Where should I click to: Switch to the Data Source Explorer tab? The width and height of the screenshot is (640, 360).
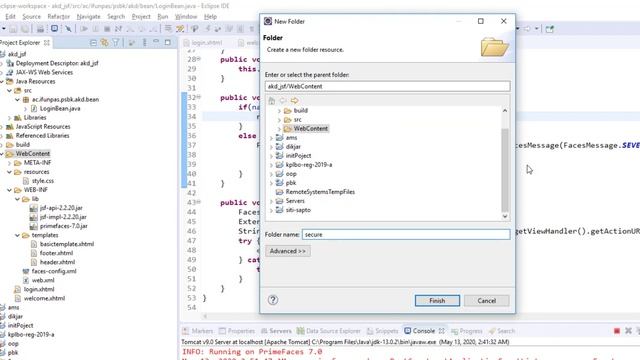[329, 331]
